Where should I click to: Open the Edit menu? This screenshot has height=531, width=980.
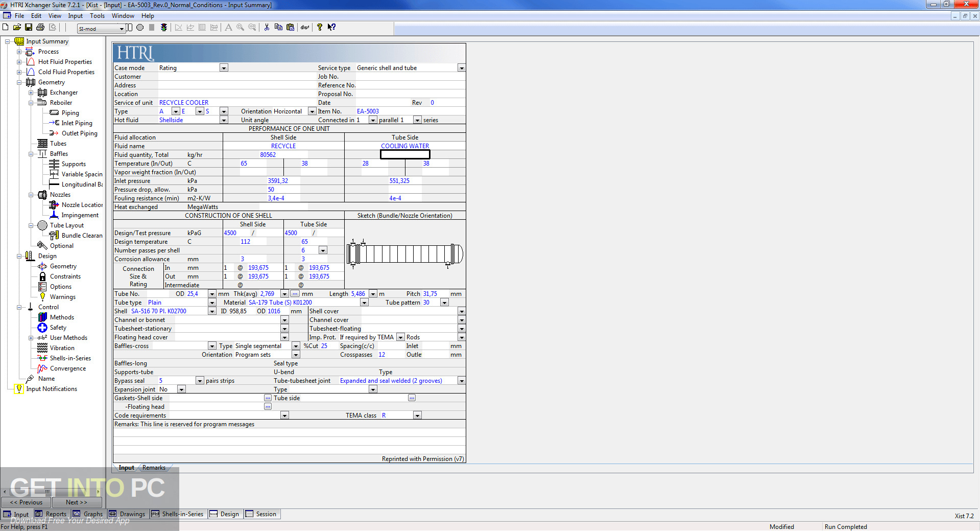click(x=36, y=16)
